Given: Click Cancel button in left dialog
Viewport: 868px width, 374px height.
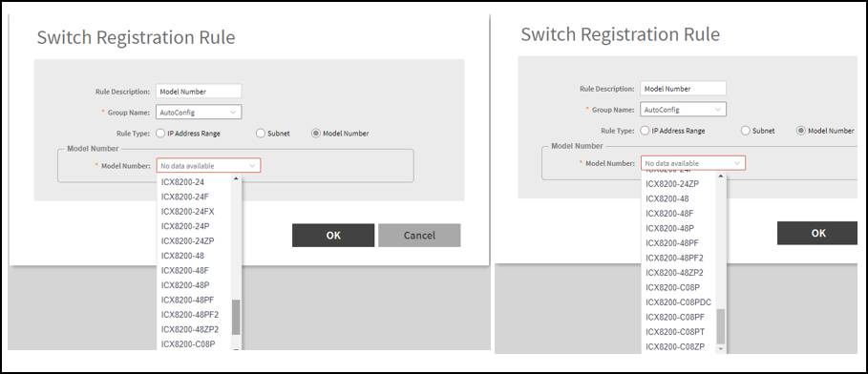Looking at the screenshot, I should [419, 235].
